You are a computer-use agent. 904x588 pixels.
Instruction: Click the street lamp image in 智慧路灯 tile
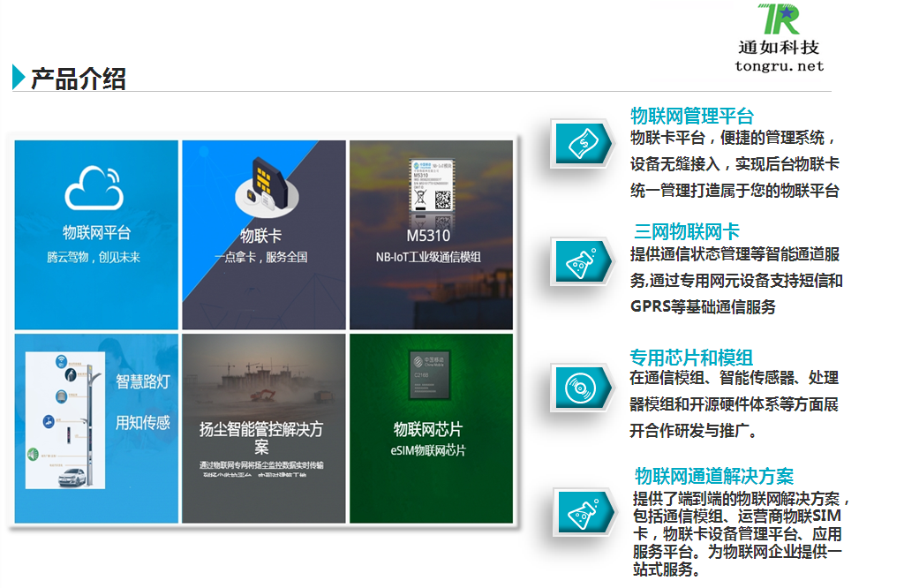64,422
